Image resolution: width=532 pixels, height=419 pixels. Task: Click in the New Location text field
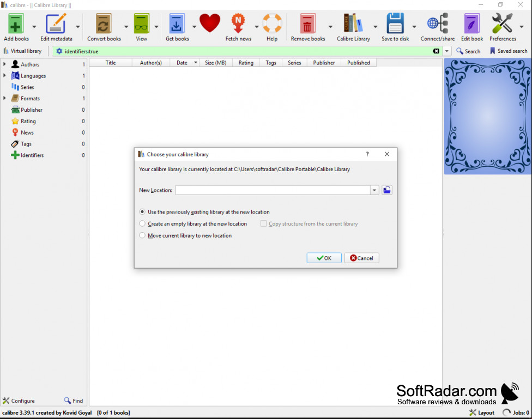(273, 190)
